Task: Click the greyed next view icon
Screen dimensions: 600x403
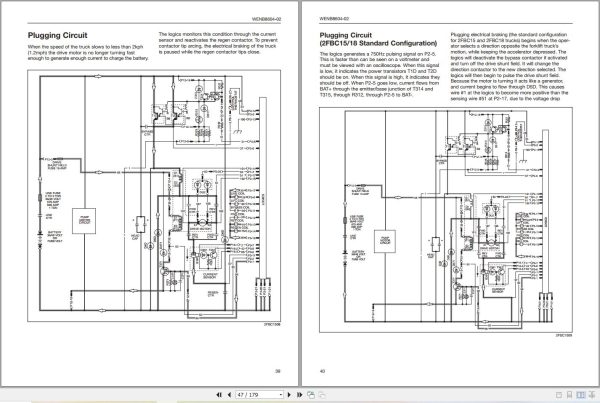Action: point(322,395)
